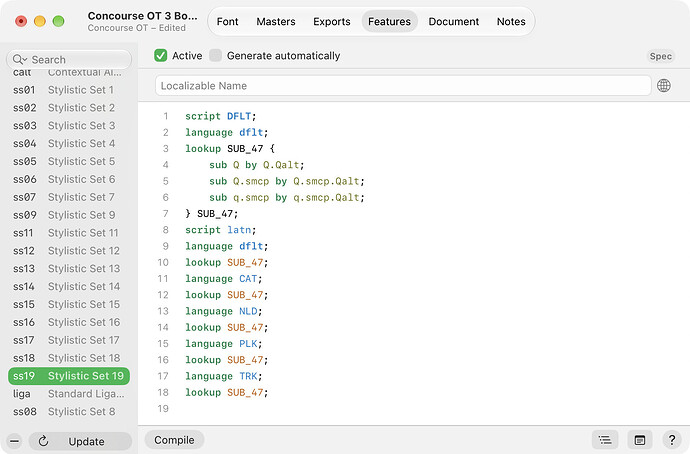
Task: Select ss18 Stylistic Set 18
Action: pos(69,358)
